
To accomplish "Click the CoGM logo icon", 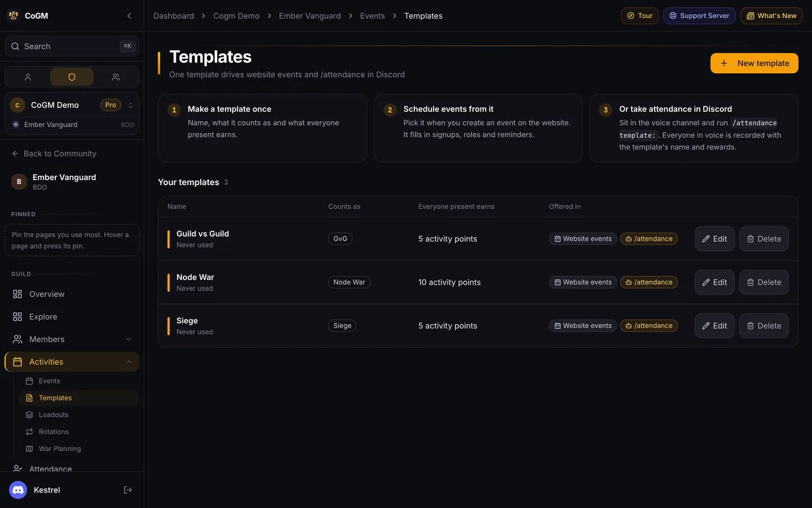I will click(x=14, y=16).
